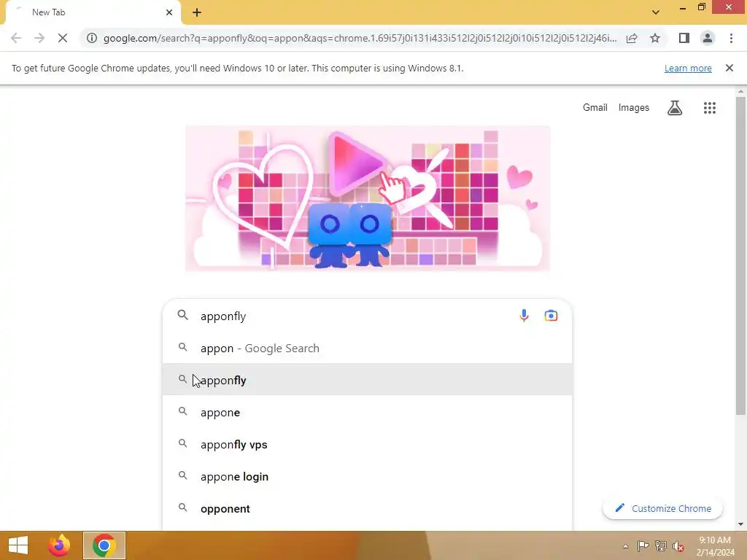Open Gmail link
Image resolution: width=747 pixels, height=560 pixels.
click(595, 108)
